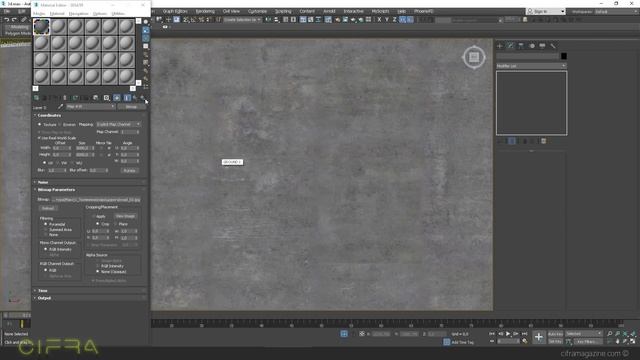The width and height of the screenshot is (640, 360).
Task: Open Motion tab in command panel
Action: click(532, 46)
